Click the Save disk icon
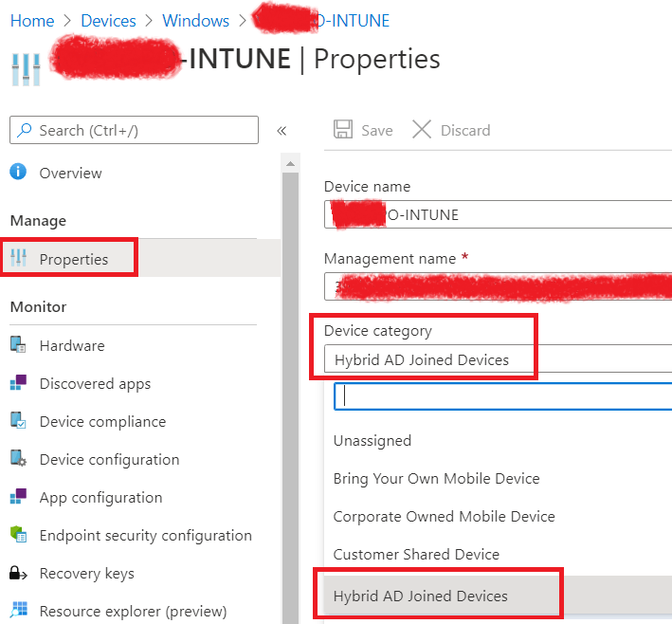 point(343,129)
